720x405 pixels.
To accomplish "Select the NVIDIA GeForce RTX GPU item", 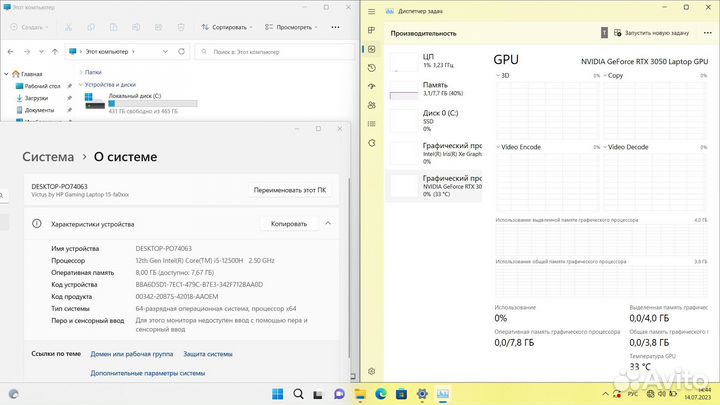I will click(x=435, y=186).
